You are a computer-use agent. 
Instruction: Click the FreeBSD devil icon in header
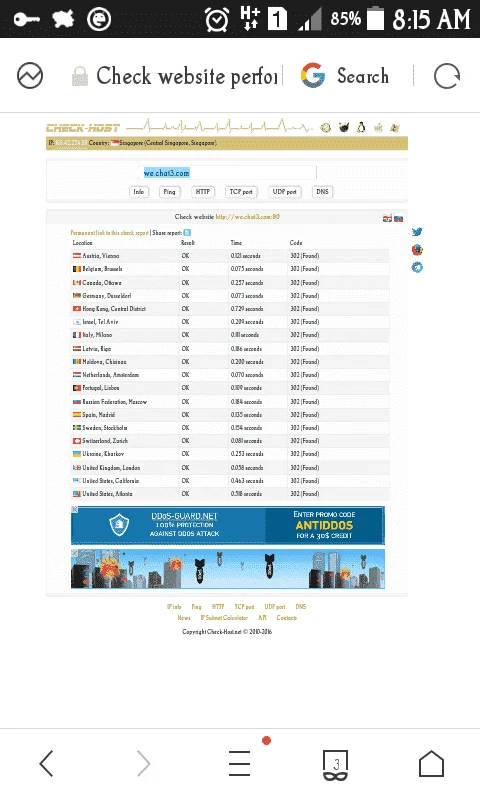344,127
